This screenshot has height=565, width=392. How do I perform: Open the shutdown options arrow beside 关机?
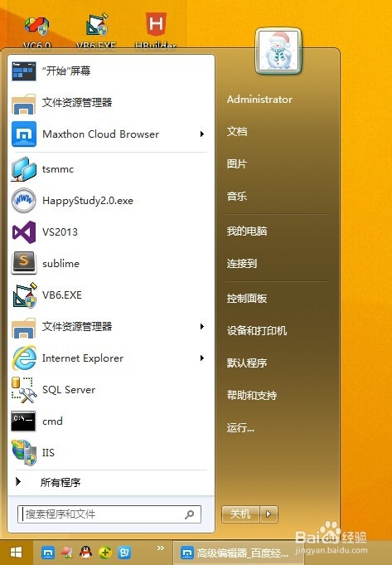(x=269, y=514)
